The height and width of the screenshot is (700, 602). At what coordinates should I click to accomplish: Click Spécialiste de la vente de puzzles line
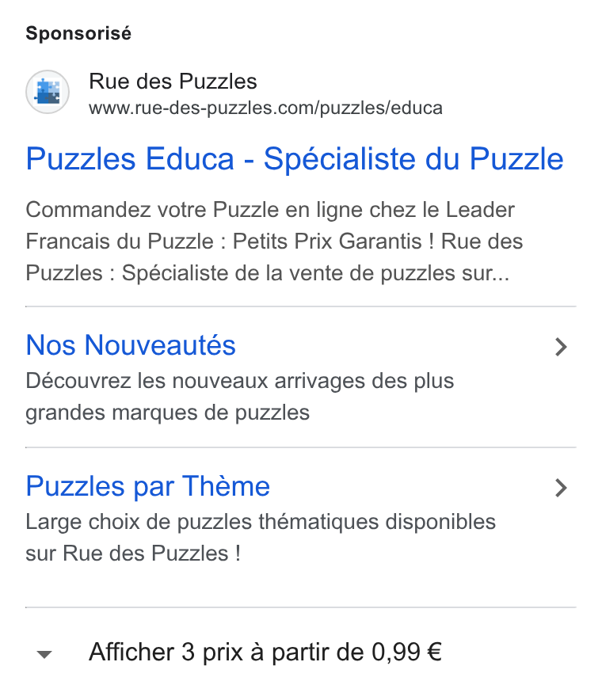coord(314,273)
